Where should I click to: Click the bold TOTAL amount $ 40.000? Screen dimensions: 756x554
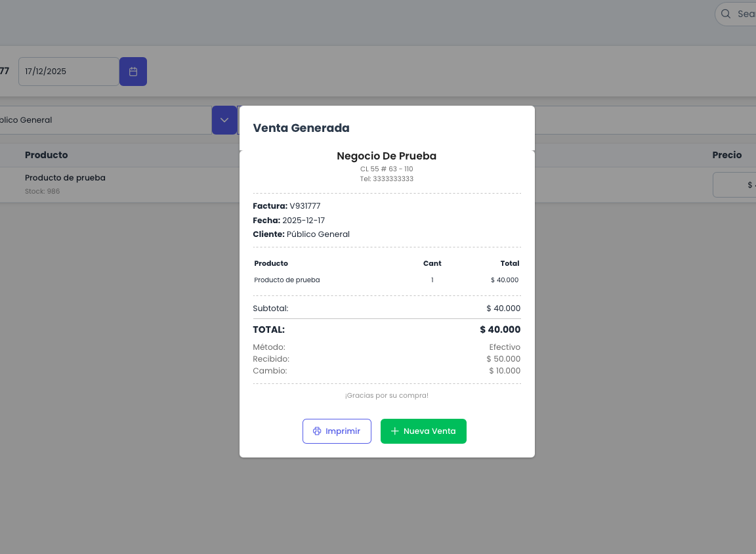[500, 330]
